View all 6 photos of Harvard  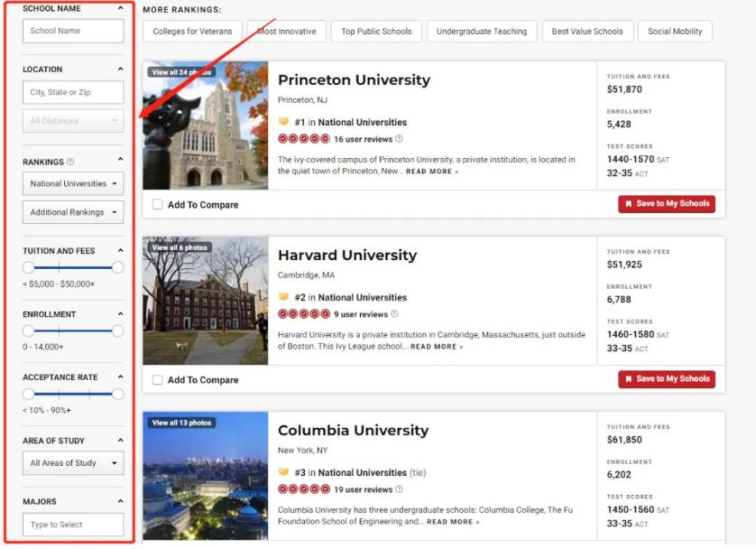(x=180, y=247)
